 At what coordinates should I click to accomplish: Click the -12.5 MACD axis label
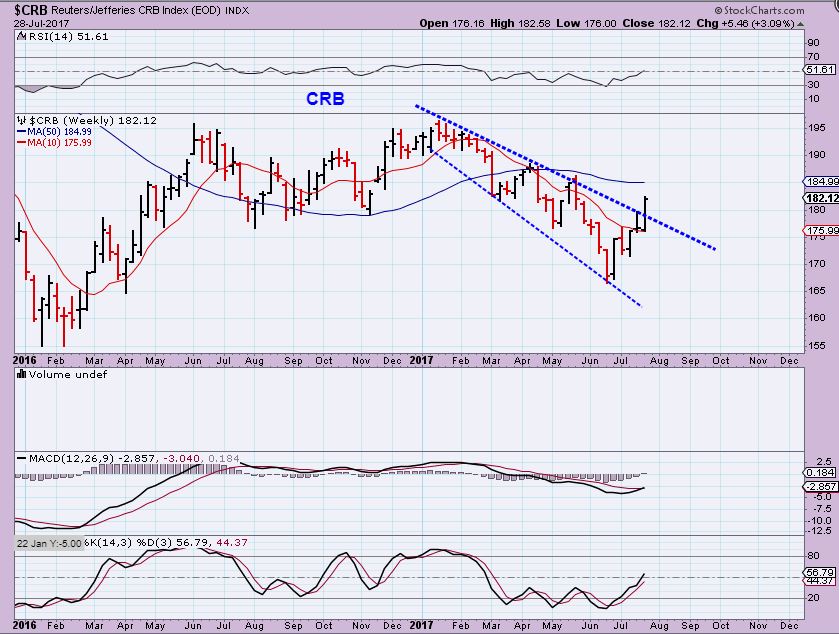coord(820,531)
